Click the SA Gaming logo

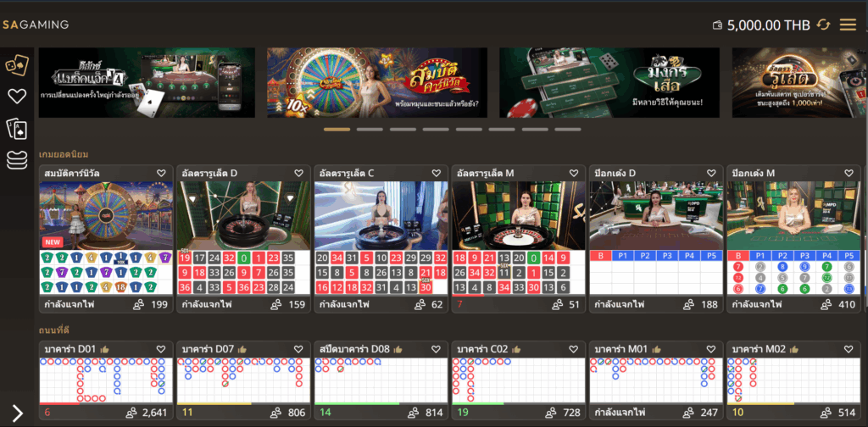(36, 25)
